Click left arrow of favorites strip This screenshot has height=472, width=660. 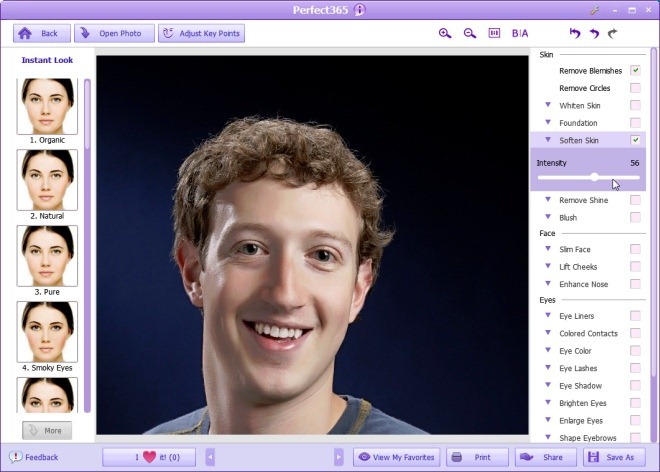[x=210, y=457]
